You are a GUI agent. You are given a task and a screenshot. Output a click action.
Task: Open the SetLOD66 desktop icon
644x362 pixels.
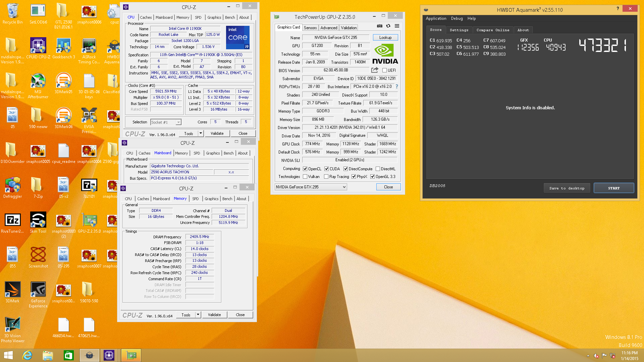tap(38, 13)
